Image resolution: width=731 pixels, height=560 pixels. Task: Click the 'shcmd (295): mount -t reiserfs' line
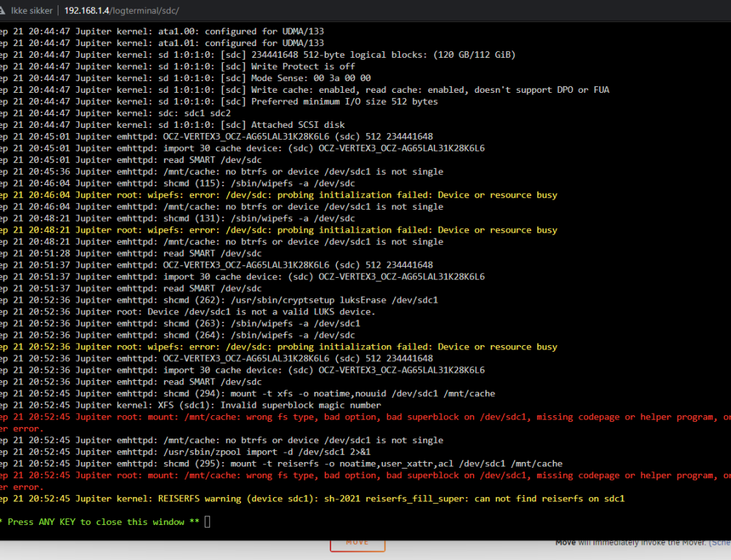point(281,463)
